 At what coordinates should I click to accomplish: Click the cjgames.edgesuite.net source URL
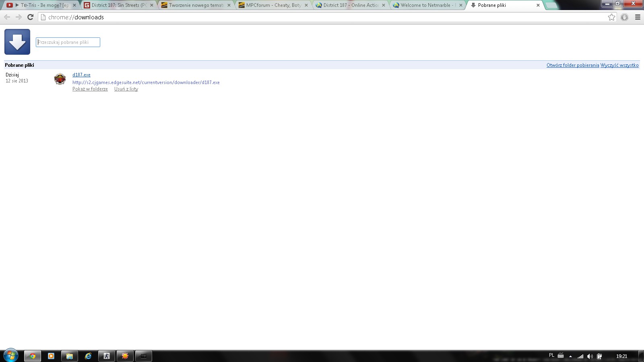pyautogui.click(x=146, y=82)
